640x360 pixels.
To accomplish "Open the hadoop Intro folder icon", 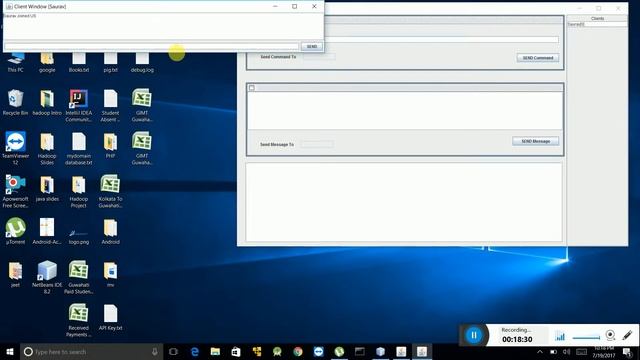I will point(47,102).
